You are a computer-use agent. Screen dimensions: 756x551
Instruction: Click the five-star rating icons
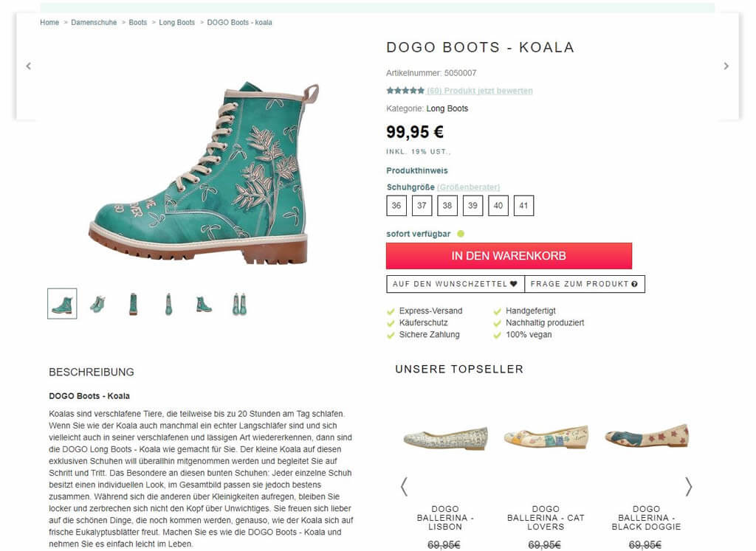coord(405,90)
